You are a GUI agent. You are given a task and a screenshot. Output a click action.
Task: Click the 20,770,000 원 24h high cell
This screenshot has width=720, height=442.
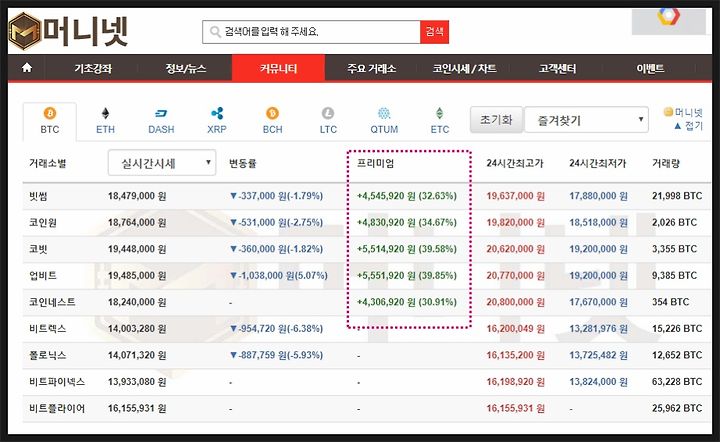coord(515,275)
